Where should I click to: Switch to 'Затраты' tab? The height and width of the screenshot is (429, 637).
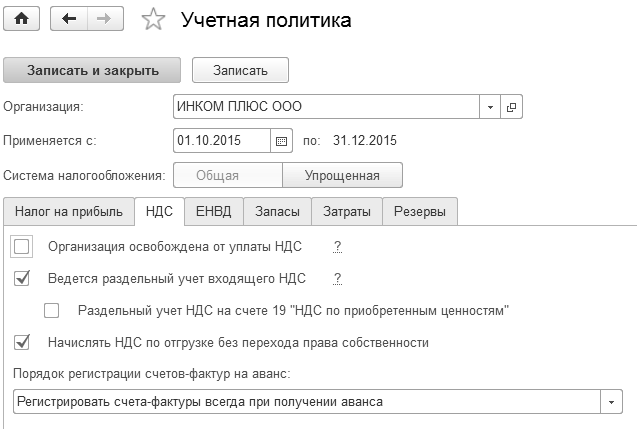[347, 212]
